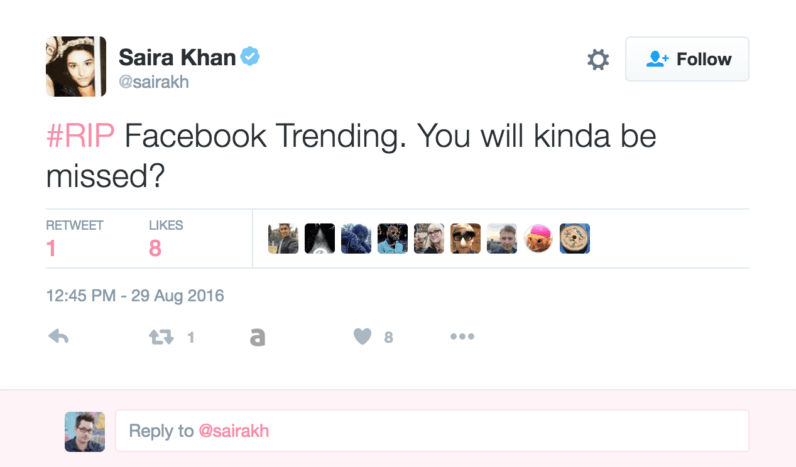Open the gear settings dropdown
Screen dimensions: 796x467
598,59
